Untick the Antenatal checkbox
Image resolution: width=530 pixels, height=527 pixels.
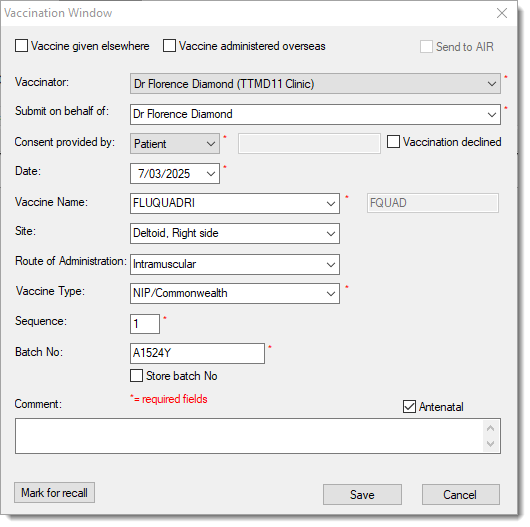[x=409, y=406]
